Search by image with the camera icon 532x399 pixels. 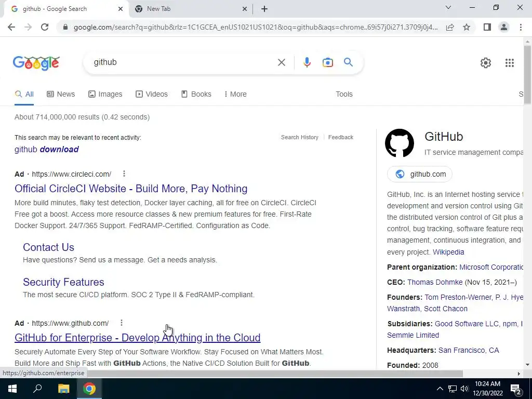coord(327,62)
